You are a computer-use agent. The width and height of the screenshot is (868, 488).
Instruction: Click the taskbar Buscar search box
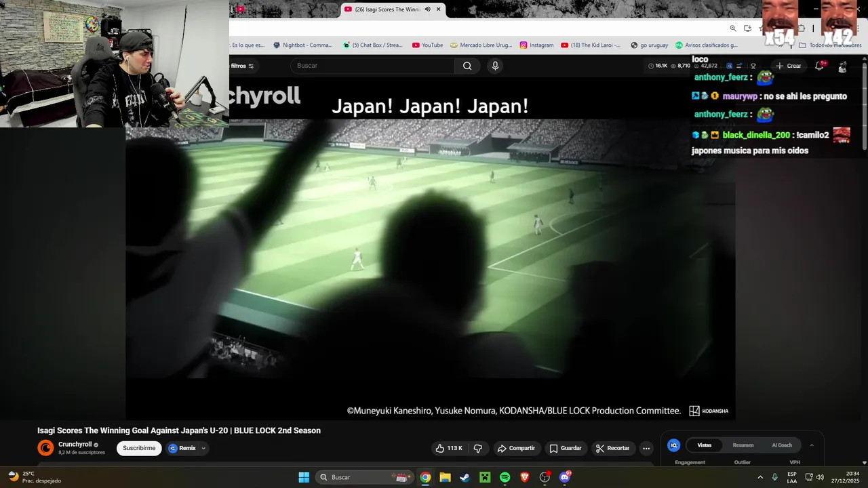click(364, 477)
